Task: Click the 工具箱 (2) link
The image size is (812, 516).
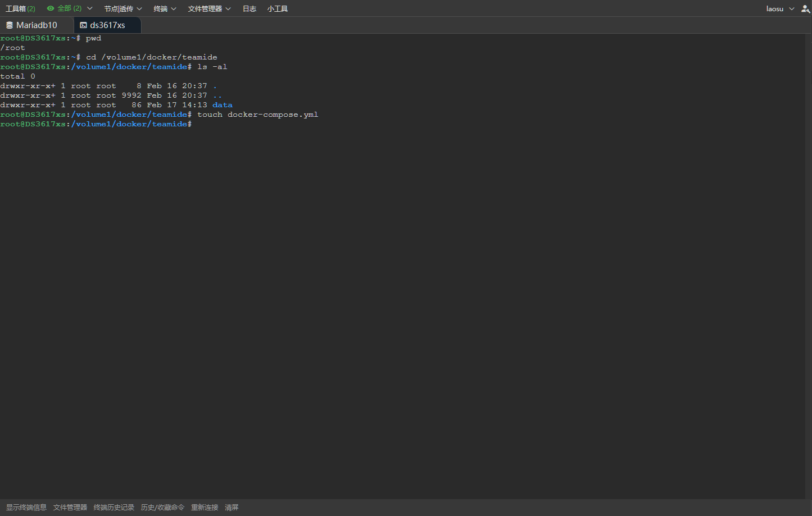Action: pyautogui.click(x=20, y=8)
